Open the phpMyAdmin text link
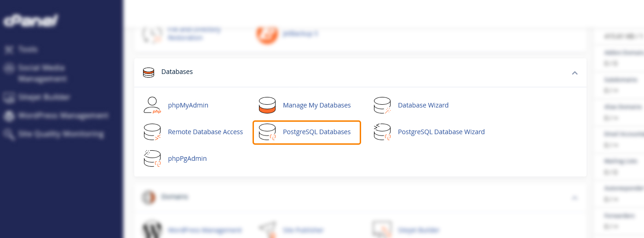The height and width of the screenshot is (238, 644). point(188,105)
